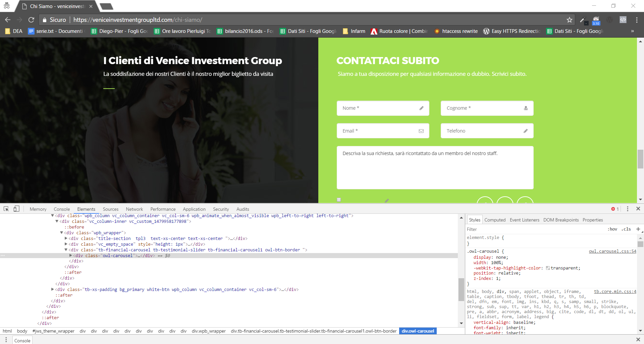The height and width of the screenshot is (344, 644).
Task: Open the htaccess rewrite bookmark
Action: pyautogui.click(x=456, y=31)
